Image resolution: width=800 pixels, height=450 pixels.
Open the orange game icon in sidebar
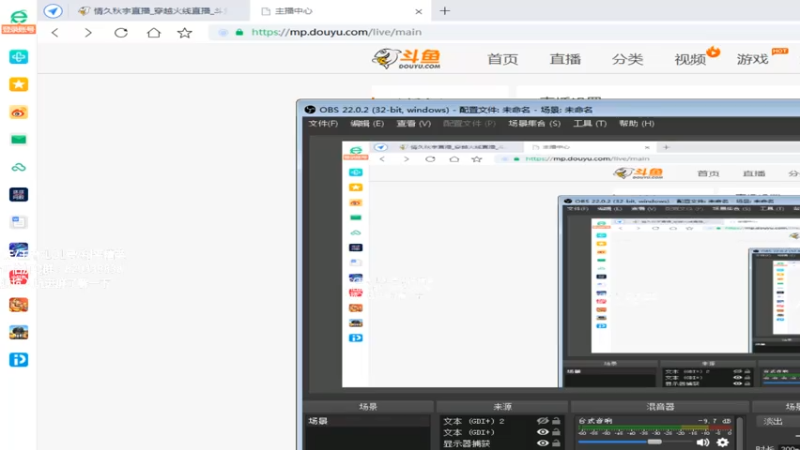pos(18,305)
